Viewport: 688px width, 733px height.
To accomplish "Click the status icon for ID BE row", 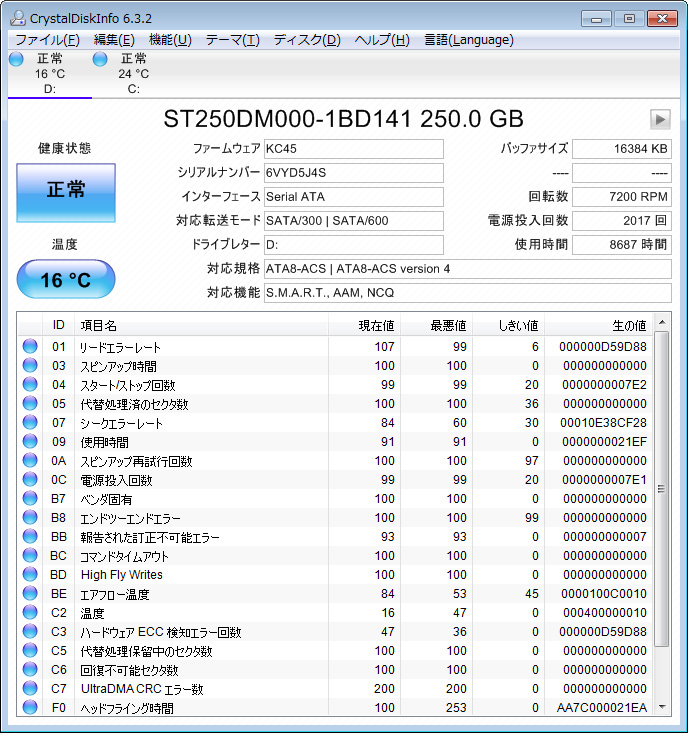I will click(x=30, y=593).
